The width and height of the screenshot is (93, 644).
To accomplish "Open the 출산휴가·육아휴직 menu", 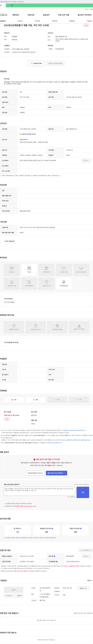I will (x=85, y=15).
